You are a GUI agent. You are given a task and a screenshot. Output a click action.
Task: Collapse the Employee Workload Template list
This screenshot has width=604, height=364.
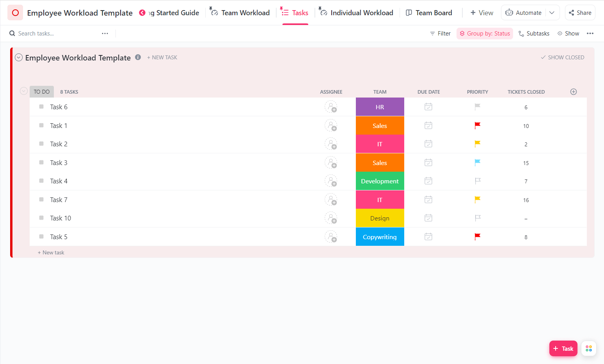pyautogui.click(x=19, y=58)
